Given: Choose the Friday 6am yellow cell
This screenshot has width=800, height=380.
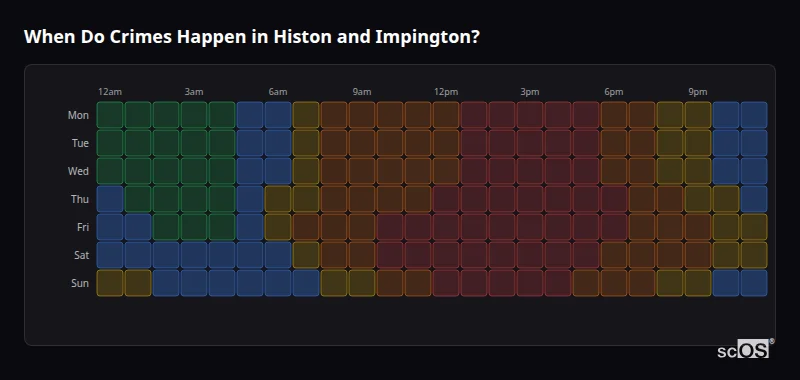Looking at the screenshot, I should (278, 227).
